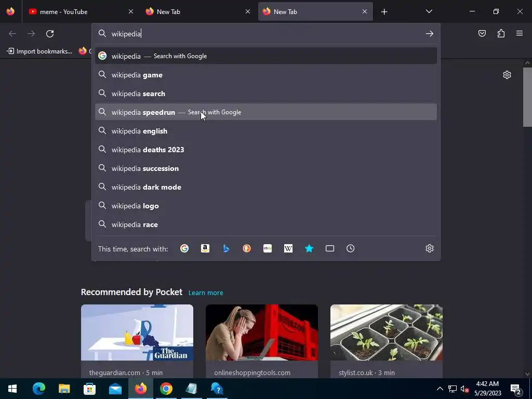Image resolution: width=532 pixels, height=399 pixels.
Task: Search open tabs with the tab icon
Action: pos(330,249)
